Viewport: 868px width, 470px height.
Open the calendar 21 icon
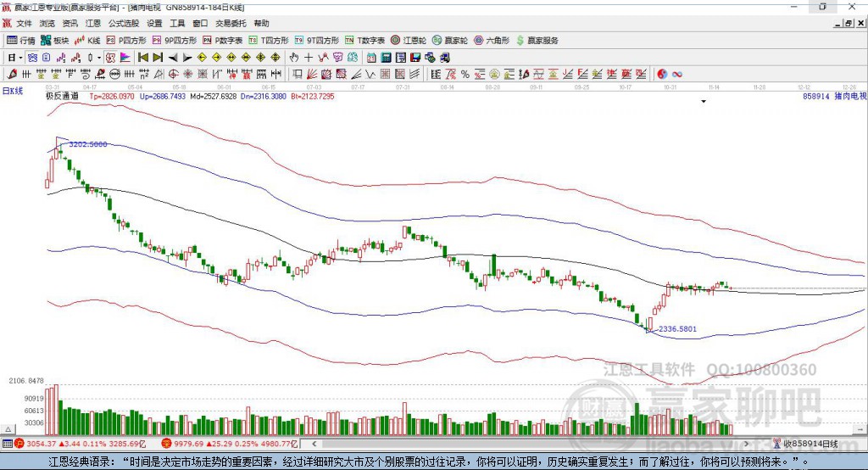pos(371,58)
